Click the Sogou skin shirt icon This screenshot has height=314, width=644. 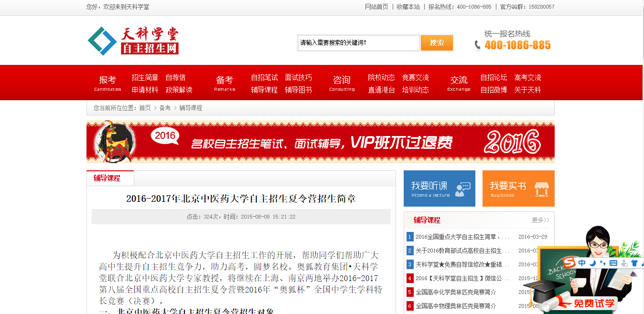point(634,263)
